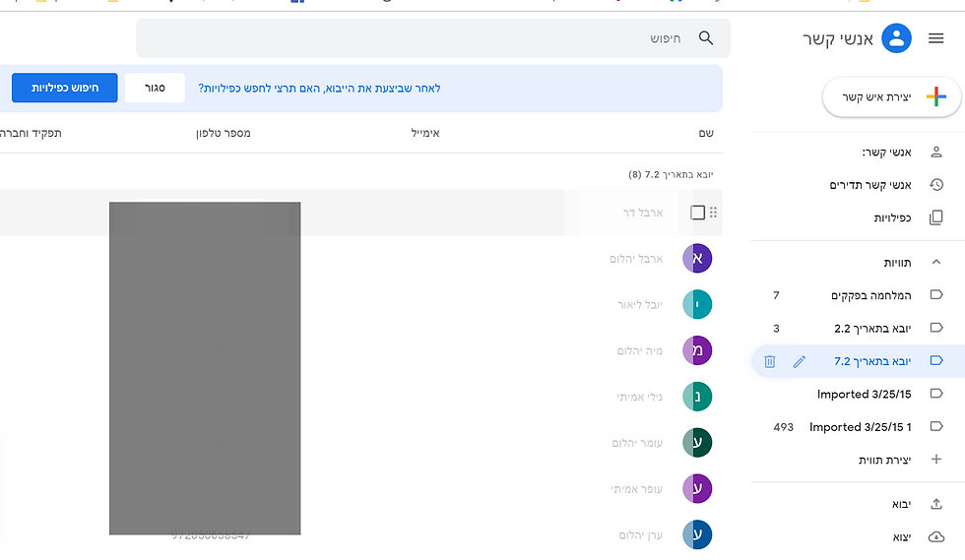Screen dimensions: 965x560
Task: Click the import upload icon
Action: pyautogui.click(x=936, y=504)
